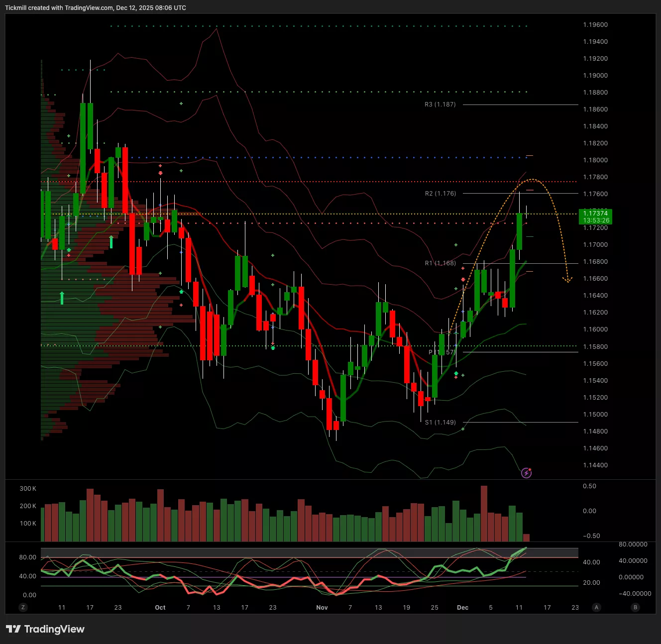
Task: Click the red down arrow signal above the early October candle
Action: click(x=160, y=173)
